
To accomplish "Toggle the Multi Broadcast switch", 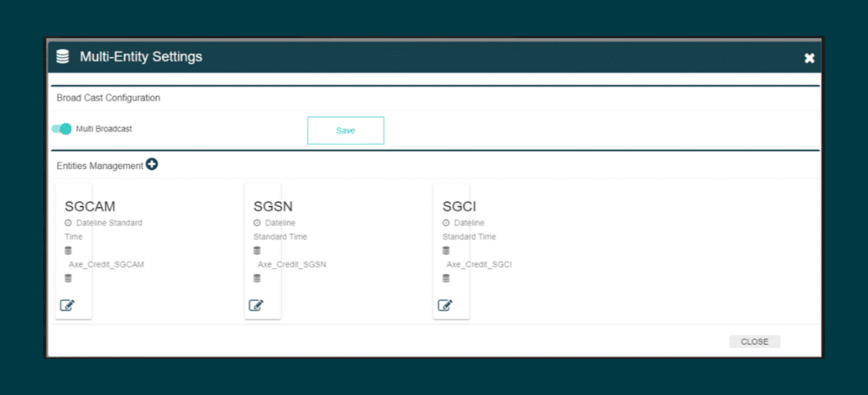I will (x=62, y=129).
